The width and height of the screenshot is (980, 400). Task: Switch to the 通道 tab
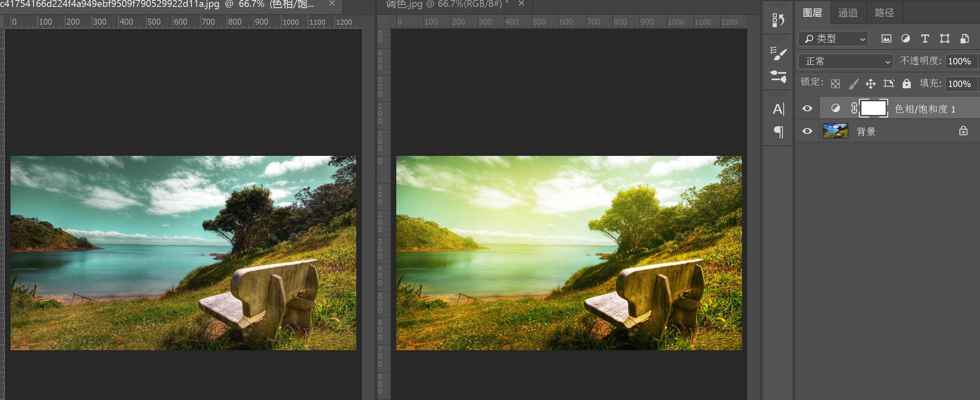(848, 13)
